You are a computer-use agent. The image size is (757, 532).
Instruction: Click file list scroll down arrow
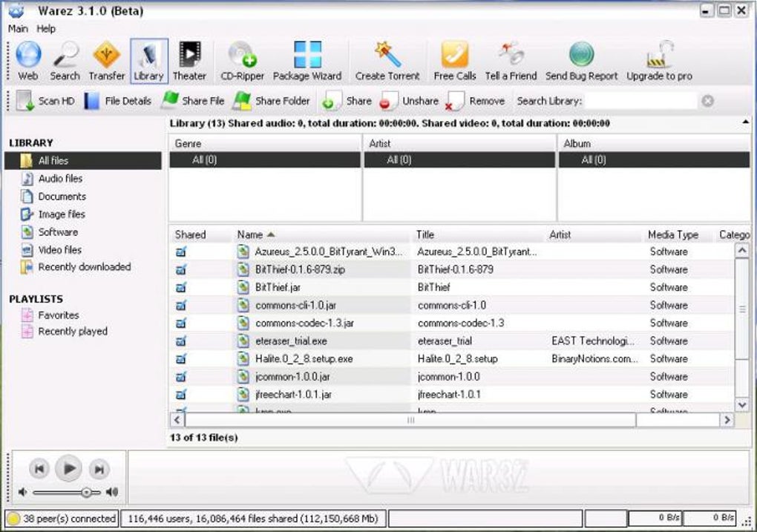742,404
